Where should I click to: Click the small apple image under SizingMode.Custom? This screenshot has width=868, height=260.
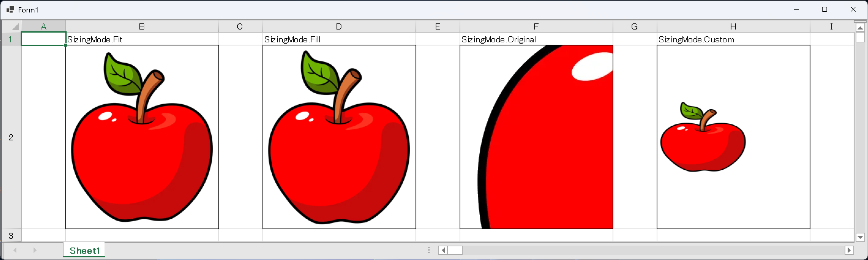(x=703, y=137)
